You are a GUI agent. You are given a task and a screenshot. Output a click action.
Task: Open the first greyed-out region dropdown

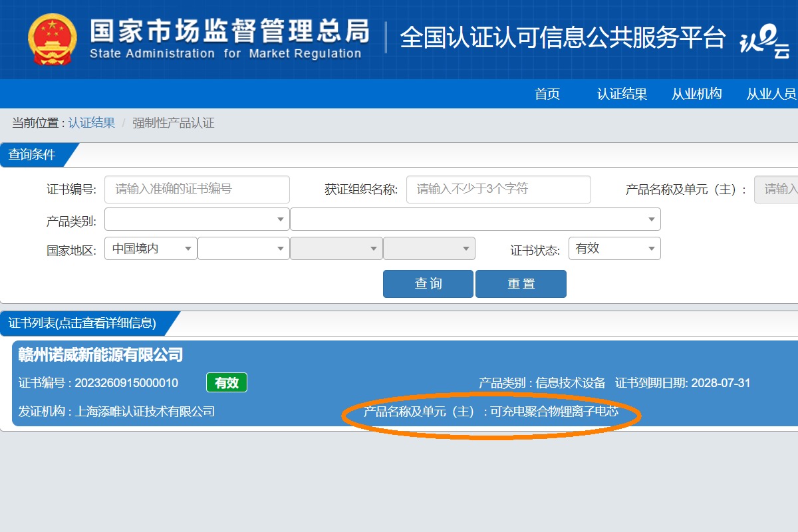336,249
